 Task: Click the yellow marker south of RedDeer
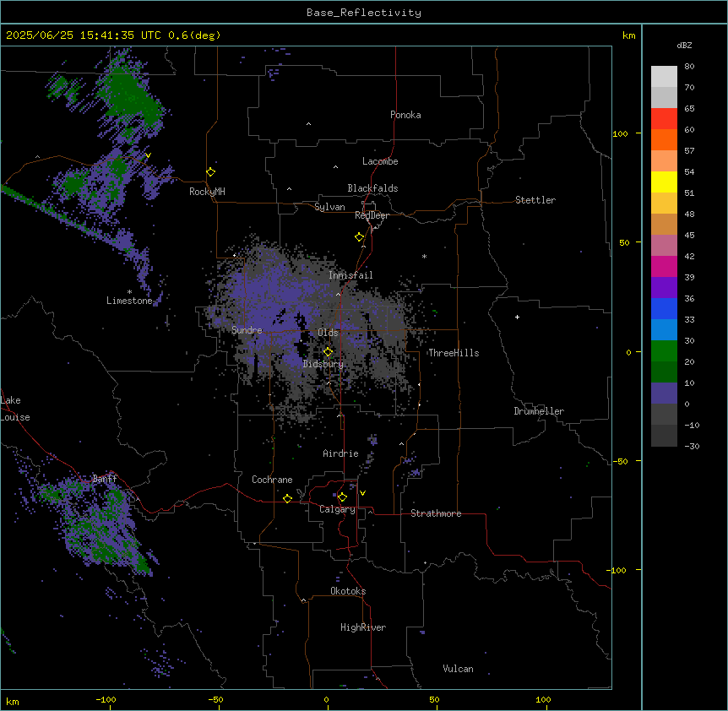360,237
